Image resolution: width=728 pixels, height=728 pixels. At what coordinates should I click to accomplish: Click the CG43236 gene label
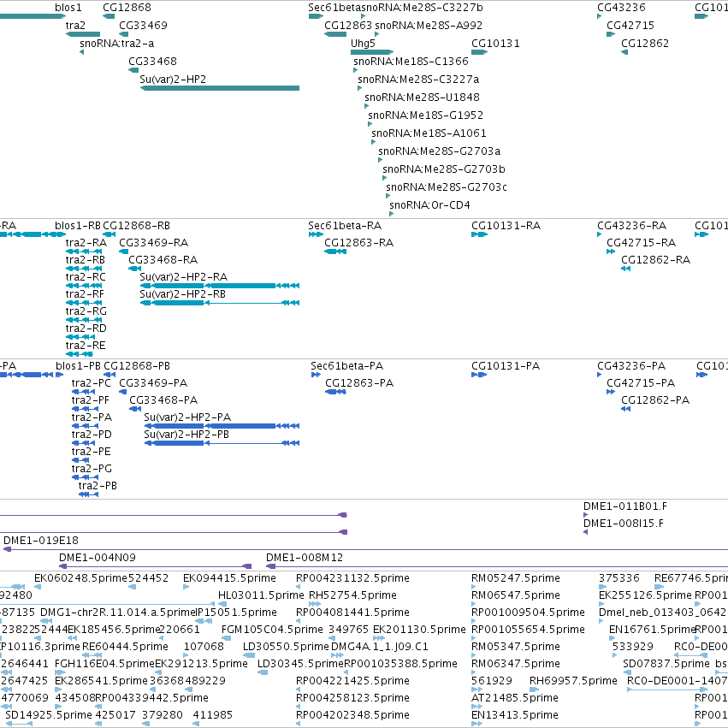621,8
